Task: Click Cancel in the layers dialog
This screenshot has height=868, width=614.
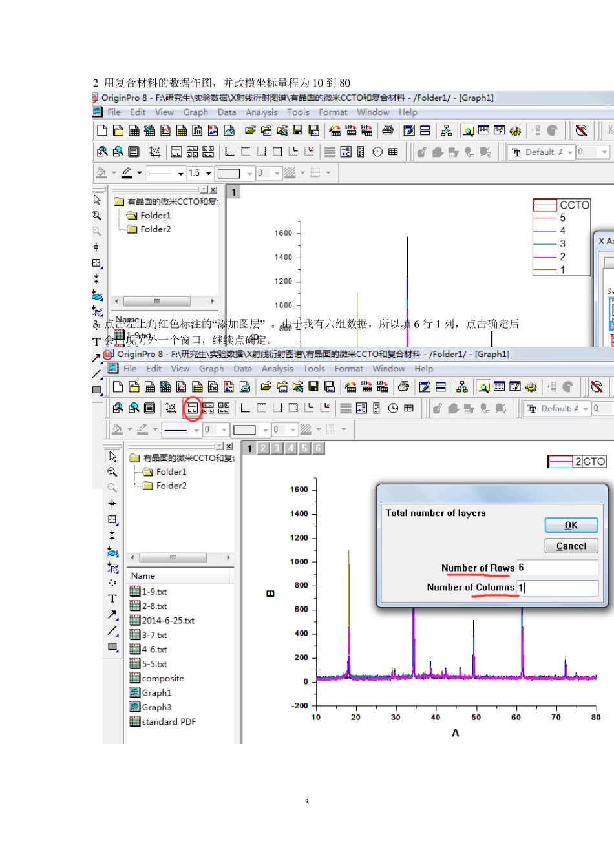Action: pyautogui.click(x=571, y=546)
